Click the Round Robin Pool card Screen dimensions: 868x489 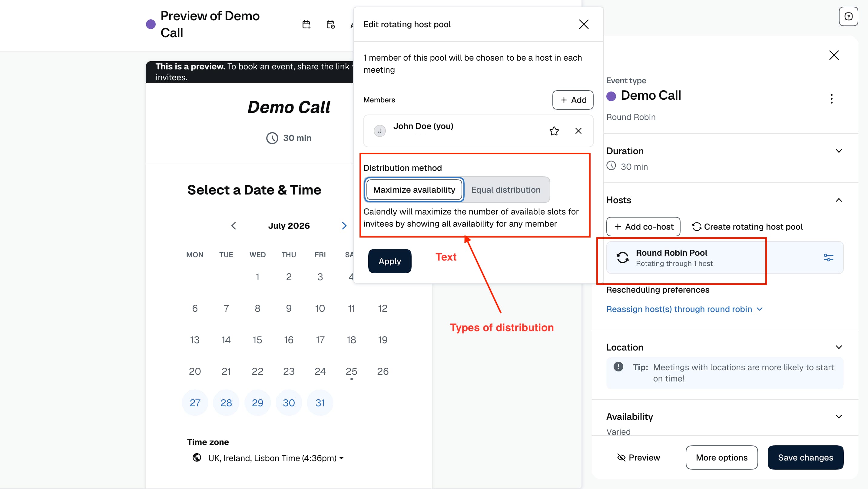pyautogui.click(x=724, y=258)
